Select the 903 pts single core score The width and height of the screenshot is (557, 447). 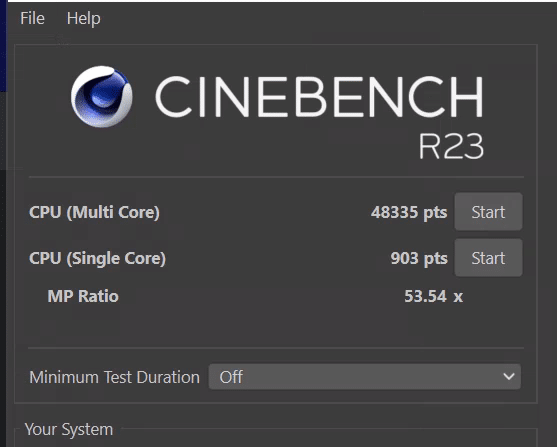coord(419,258)
